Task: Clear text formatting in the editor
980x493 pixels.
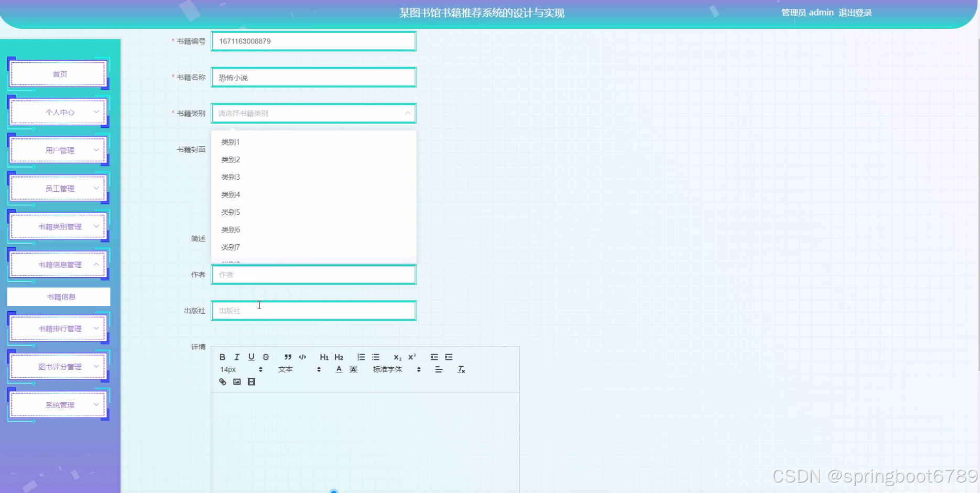Action: 461,369
